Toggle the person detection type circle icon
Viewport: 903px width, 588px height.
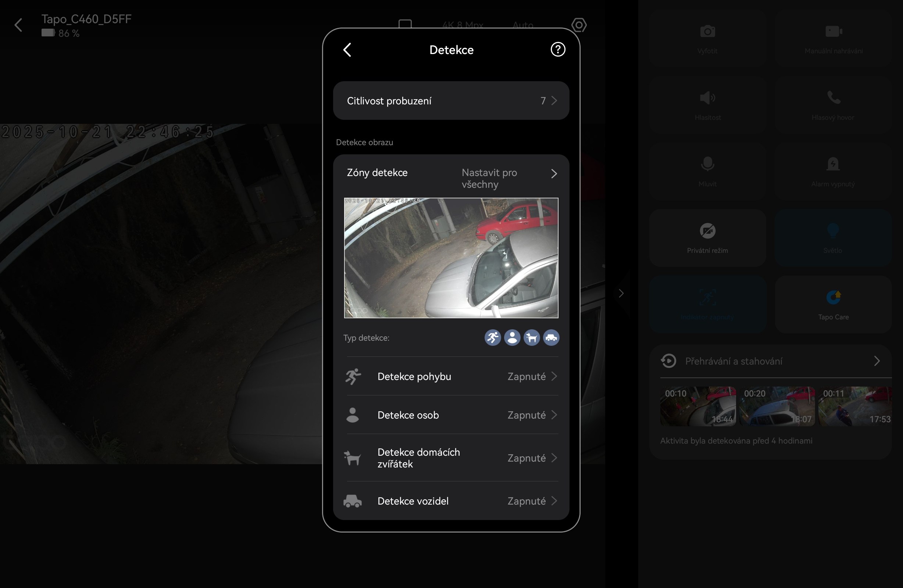[x=512, y=338]
